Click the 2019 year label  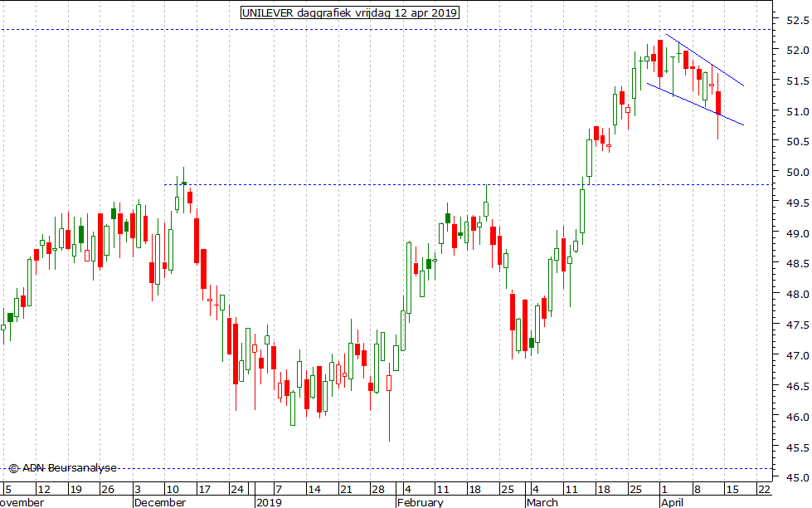(270, 502)
